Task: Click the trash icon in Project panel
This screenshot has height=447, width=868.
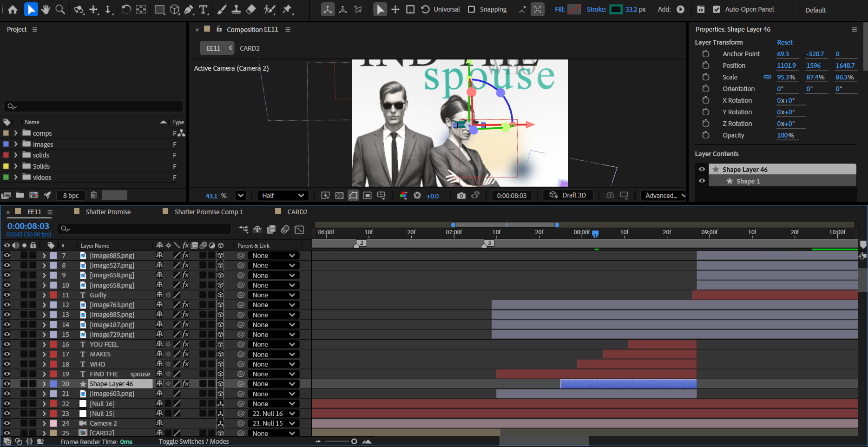Action: pos(93,195)
